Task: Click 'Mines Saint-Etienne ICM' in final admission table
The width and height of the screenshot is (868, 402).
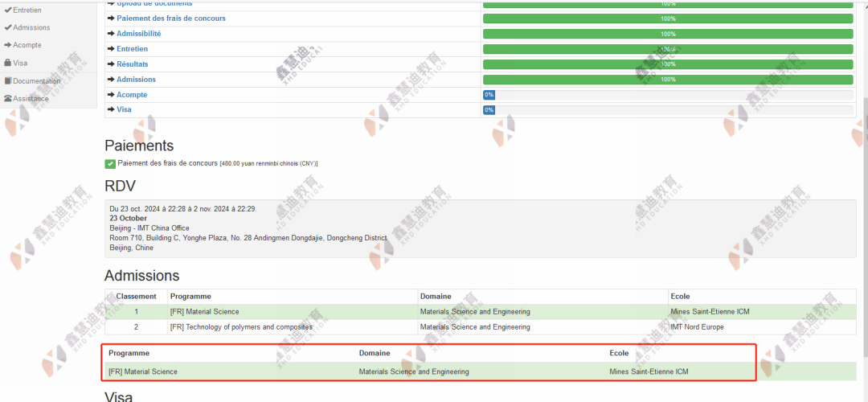Action: point(649,372)
